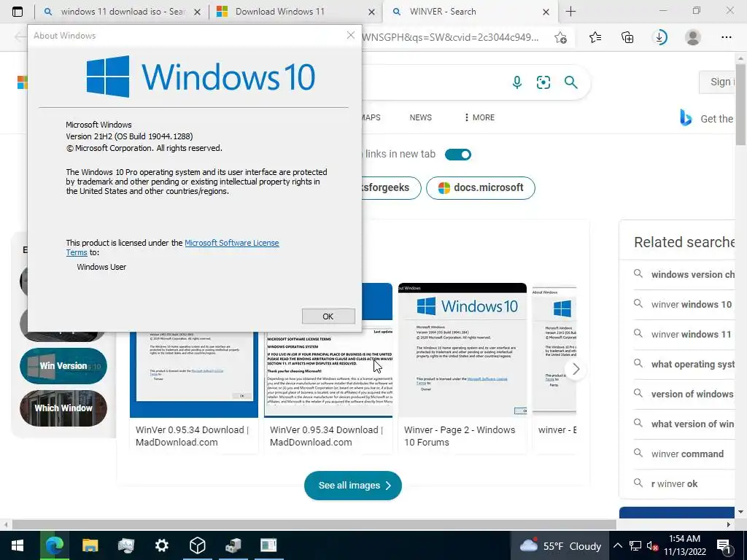Open Windows 10 winver image from Windows 10 Forums
The image size is (747, 560).
pos(462,350)
